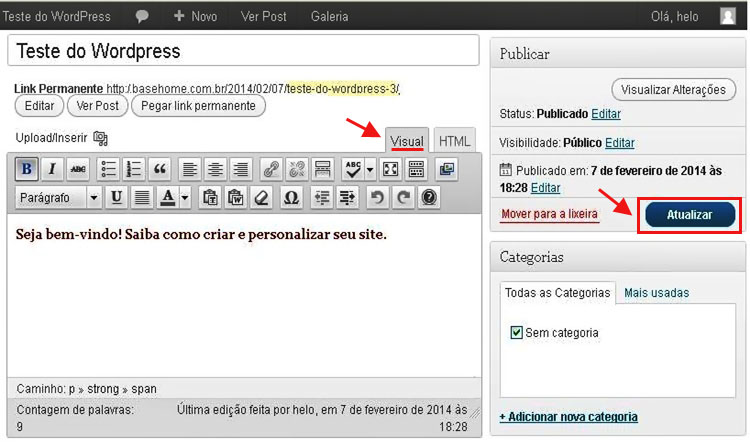The width and height of the screenshot is (750, 444).
Task: Click Mover para a lixeira link
Action: [550, 214]
